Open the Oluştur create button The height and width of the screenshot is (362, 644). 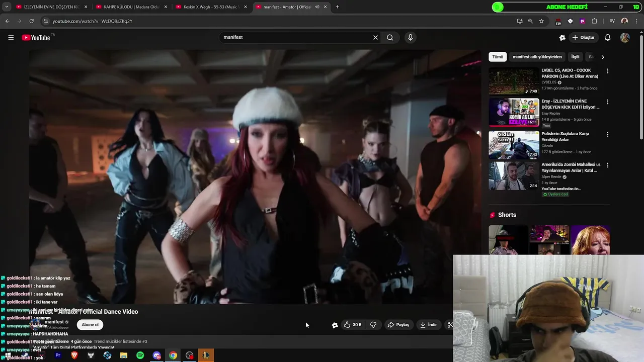click(x=583, y=38)
